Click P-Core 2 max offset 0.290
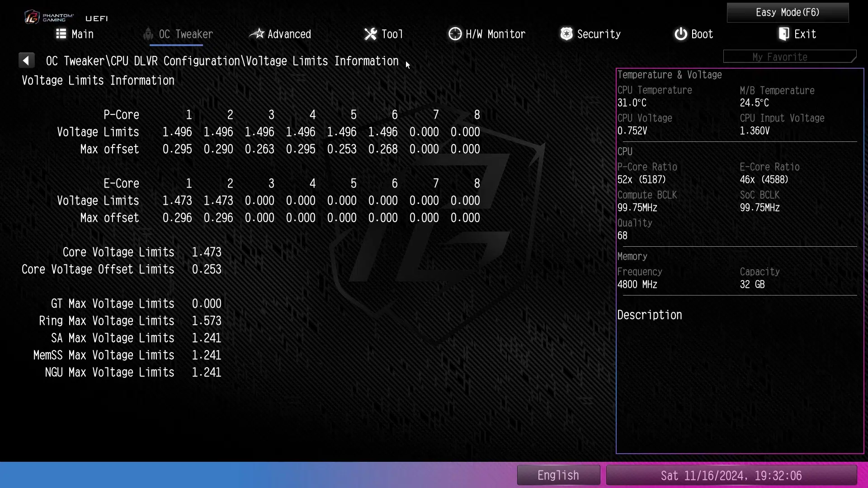 click(218, 149)
